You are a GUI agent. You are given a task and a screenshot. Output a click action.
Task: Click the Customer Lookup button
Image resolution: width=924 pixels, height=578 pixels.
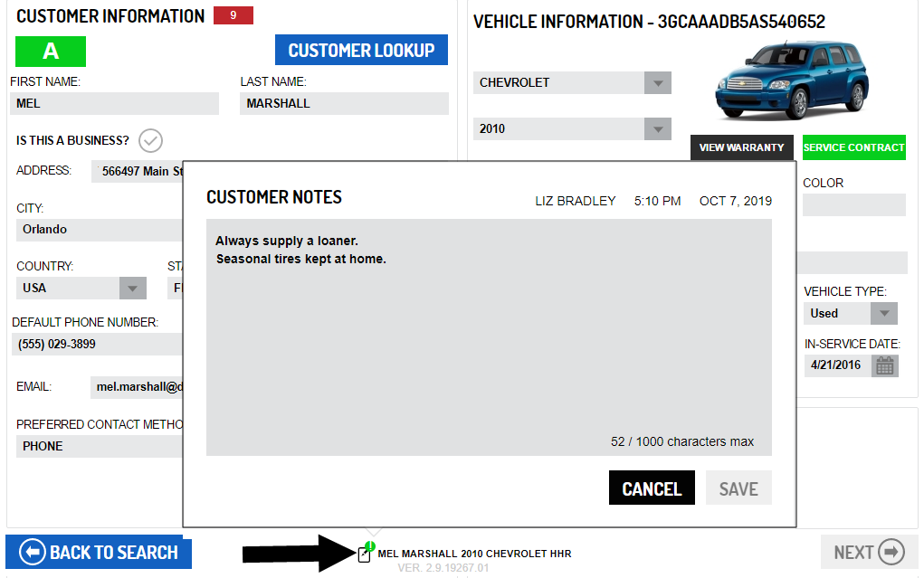point(361,51)
